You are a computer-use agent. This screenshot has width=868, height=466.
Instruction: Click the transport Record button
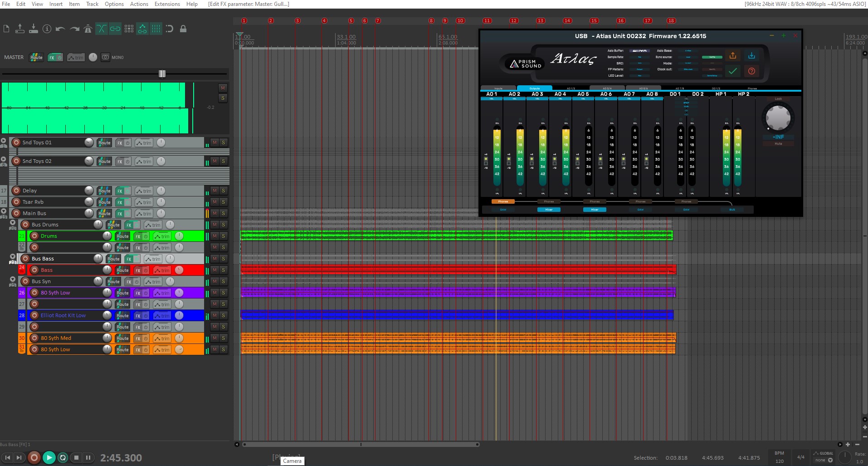34,458
